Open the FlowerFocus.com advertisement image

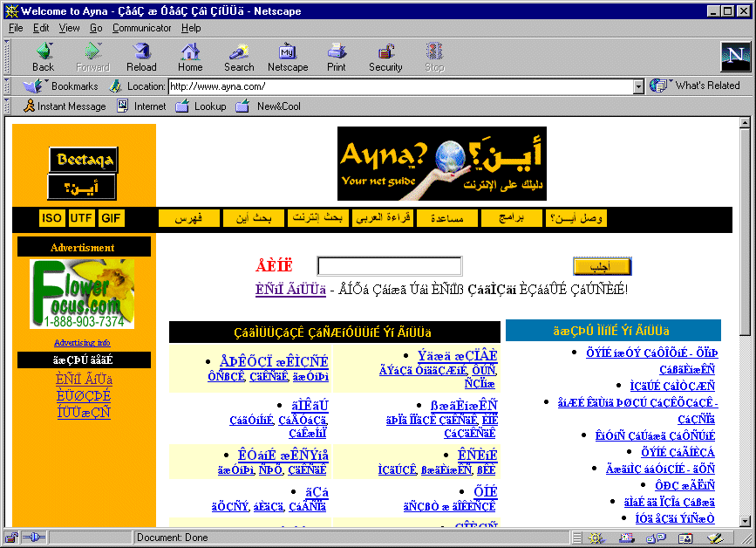point(82,294)
